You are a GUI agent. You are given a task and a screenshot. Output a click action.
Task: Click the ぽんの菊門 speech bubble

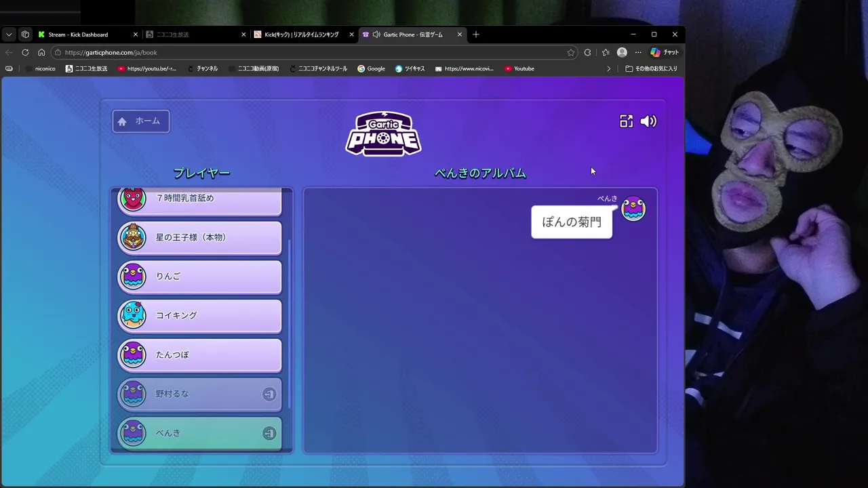pyautogui.click(x=572, y=222)
